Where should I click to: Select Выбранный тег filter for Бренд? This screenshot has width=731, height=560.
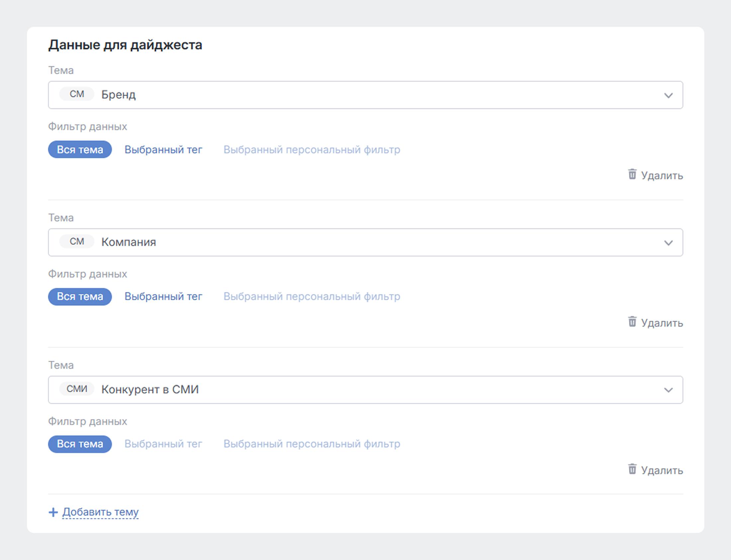tap(163, 150)
